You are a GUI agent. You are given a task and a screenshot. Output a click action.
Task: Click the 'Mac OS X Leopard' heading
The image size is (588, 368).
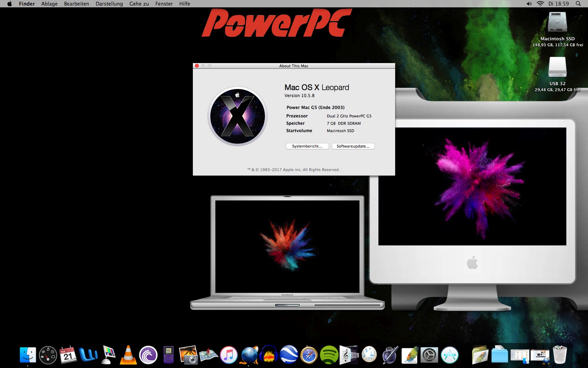[x=317, y=88]
